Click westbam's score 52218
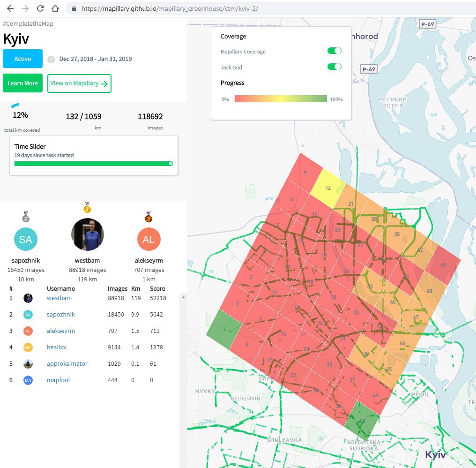The width and height of the screenshot is (476, 468). coord(158,298)
